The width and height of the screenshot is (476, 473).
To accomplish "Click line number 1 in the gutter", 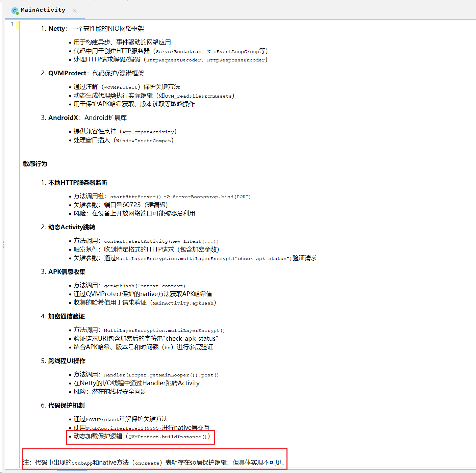I will 12,24.
